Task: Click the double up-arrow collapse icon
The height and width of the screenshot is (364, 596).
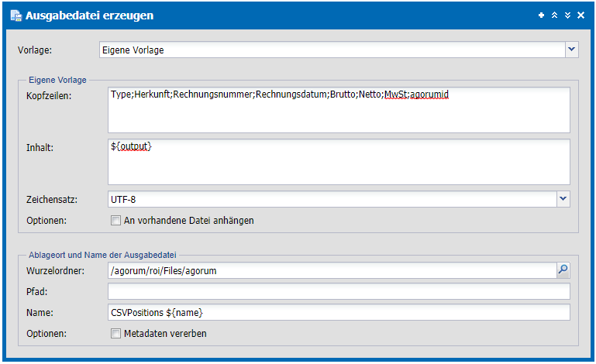Action: pos(555,15)
